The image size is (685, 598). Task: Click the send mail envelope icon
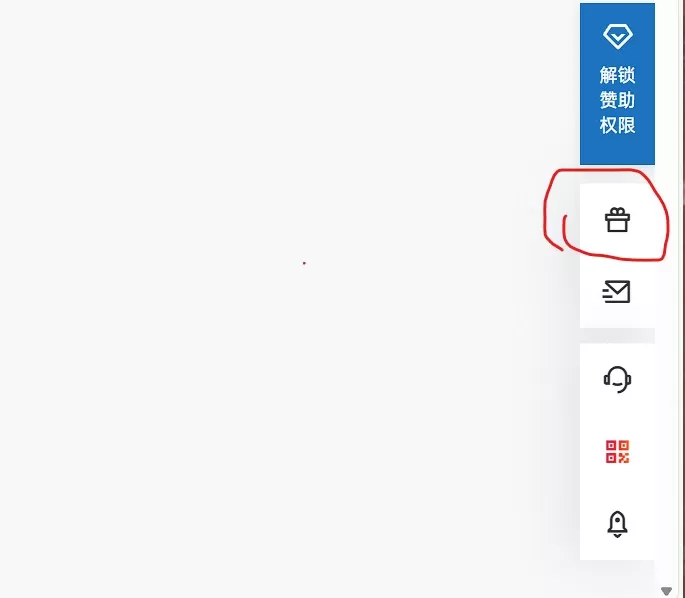(616, 291)
